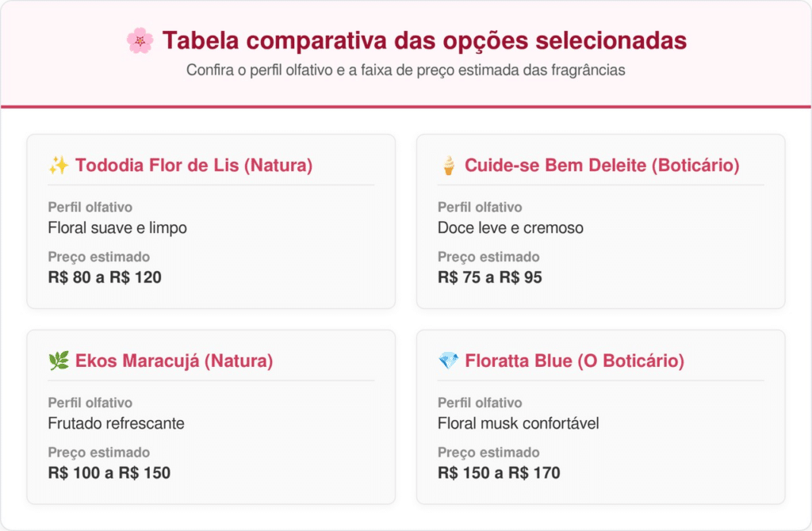Click the text Frutado refrescante

(116, 423)
